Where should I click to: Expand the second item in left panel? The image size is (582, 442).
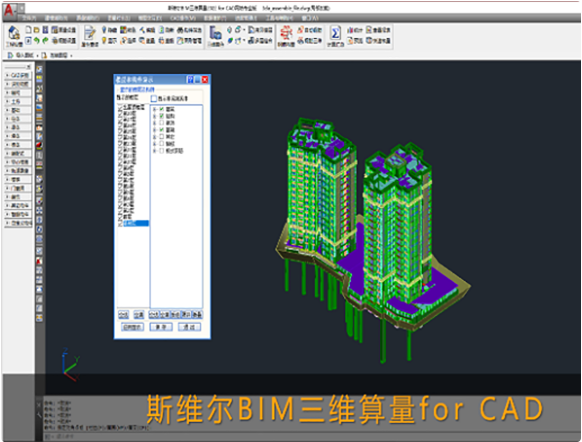7,84
